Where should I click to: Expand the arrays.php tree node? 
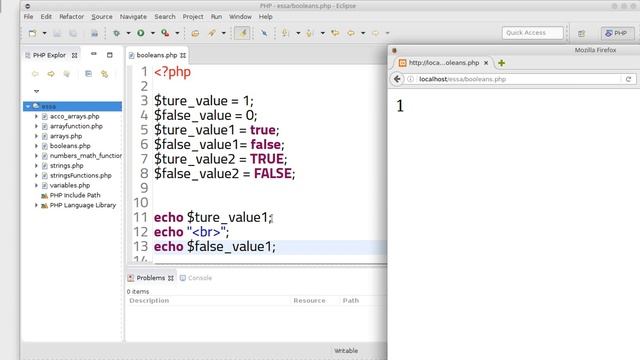click(36, 136)
